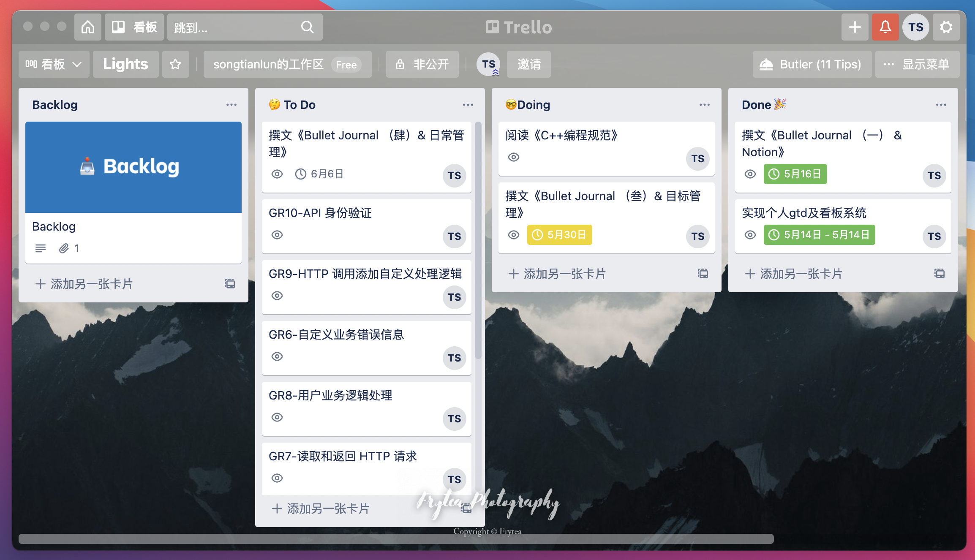Click template icon in Backlog list footer
Image resolution: width=975 pixels, height=560 pixels.
(x=230, y=283)
